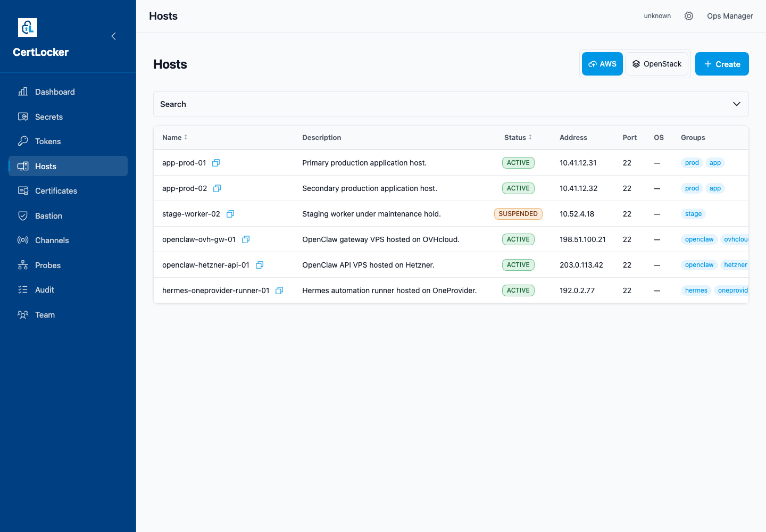
Task: Copy the app-prod-02 host name
Action: coord(217,188)
